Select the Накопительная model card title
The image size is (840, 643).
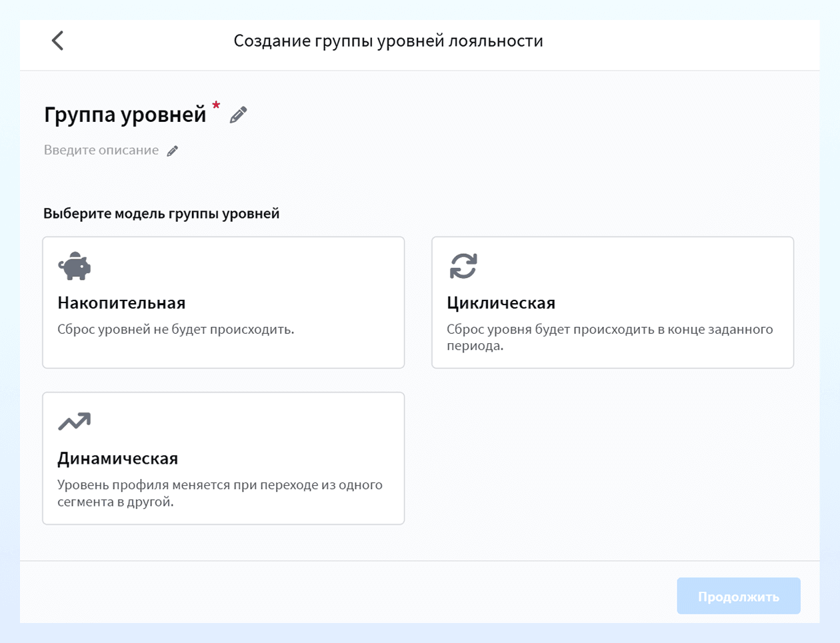point(121,303)
